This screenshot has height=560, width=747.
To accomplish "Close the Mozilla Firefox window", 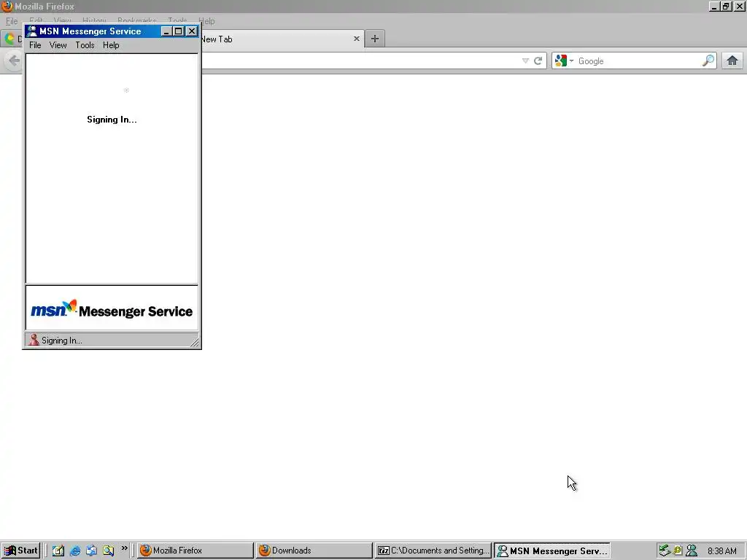I will [740, 7].
